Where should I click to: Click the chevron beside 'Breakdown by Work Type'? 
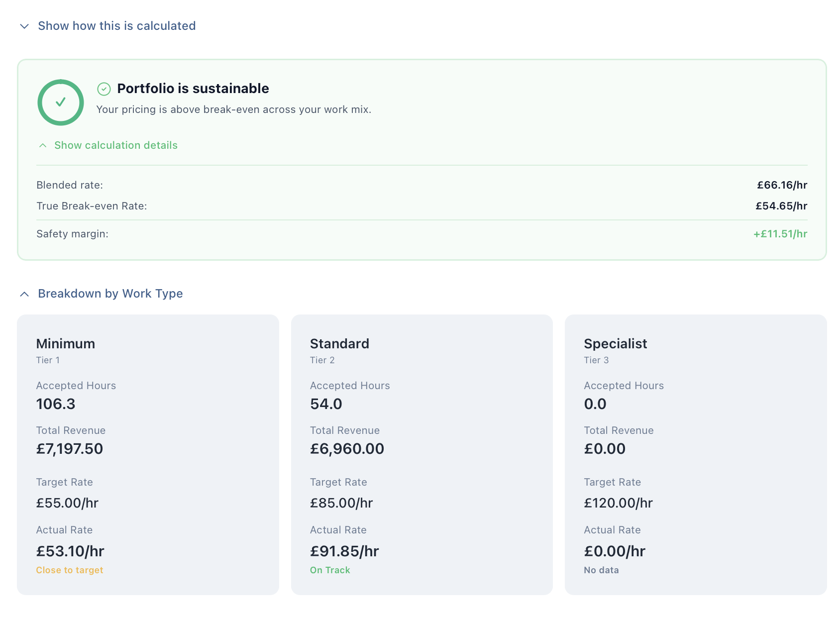24,294
